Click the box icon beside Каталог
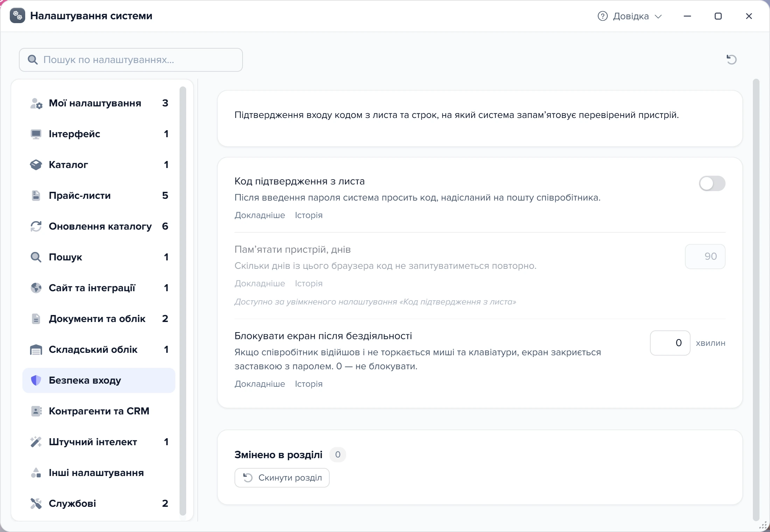The image size is (770, 532). click(36, 165)
